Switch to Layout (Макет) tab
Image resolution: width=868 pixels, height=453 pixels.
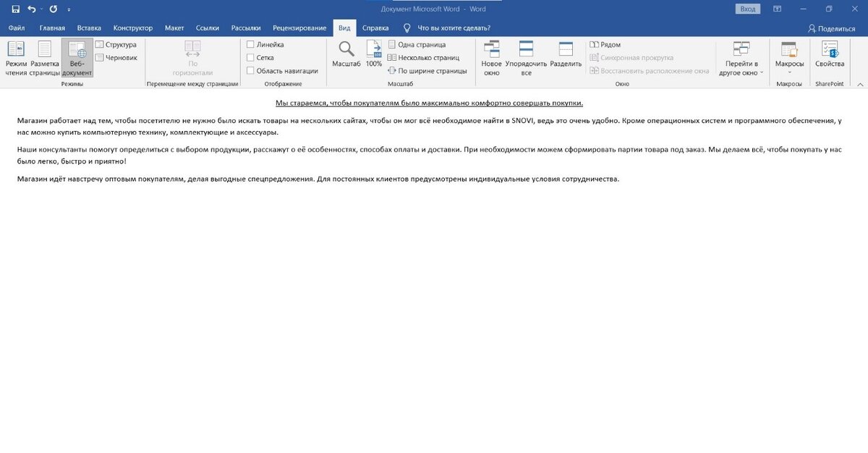point(174,27)
